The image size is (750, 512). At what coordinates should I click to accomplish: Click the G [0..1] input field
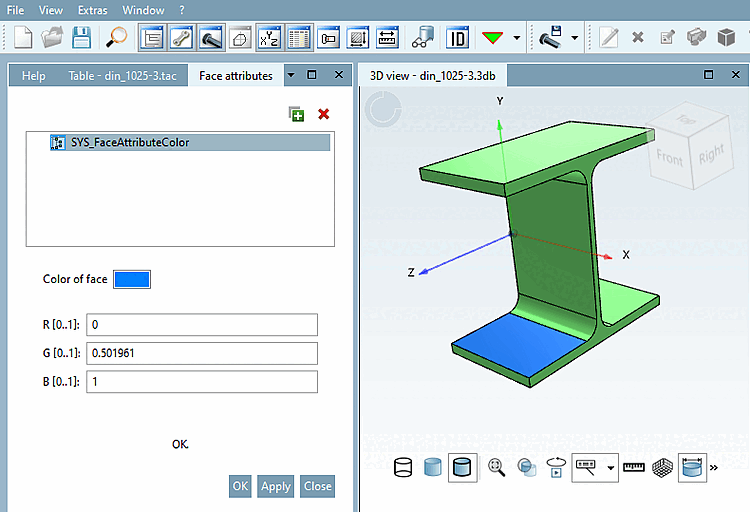click(202, 353)
